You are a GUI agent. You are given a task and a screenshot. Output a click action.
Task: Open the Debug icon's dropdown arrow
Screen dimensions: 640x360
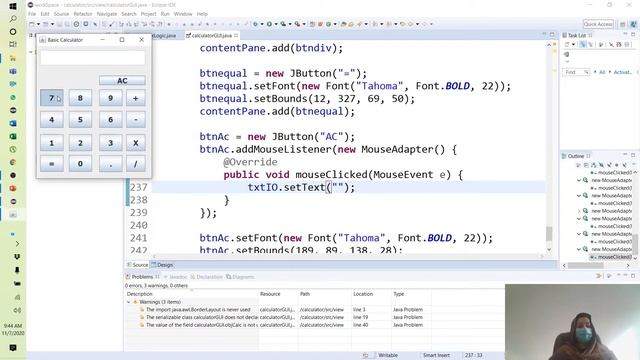tap(262, 24)
